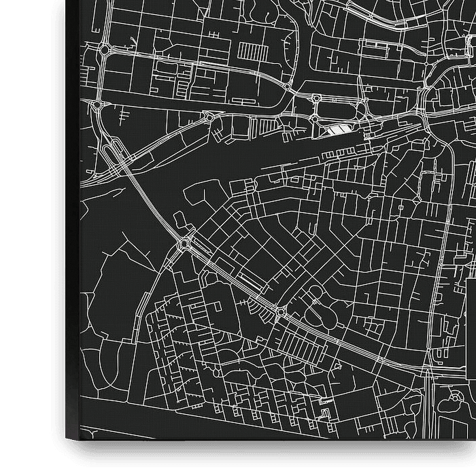This screenshot has width=476, height=476.
Task: Click the small roundabout below the striped top block
Action: 209,117
